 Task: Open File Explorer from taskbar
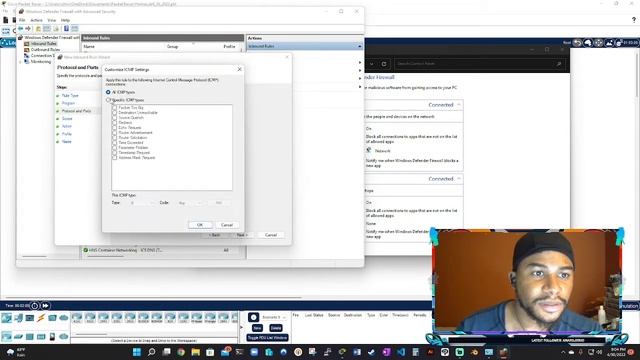pyautogui.click(x=196, y=352)
